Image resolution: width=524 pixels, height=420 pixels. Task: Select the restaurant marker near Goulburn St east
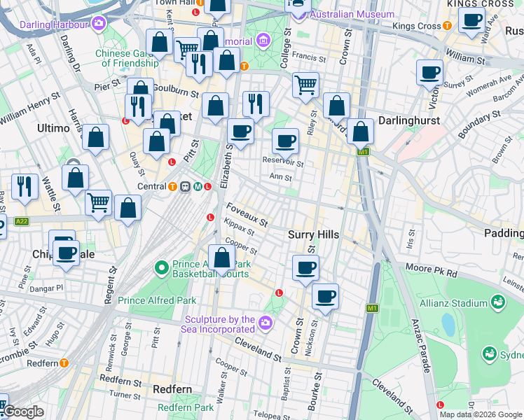[x=256, y=104]
